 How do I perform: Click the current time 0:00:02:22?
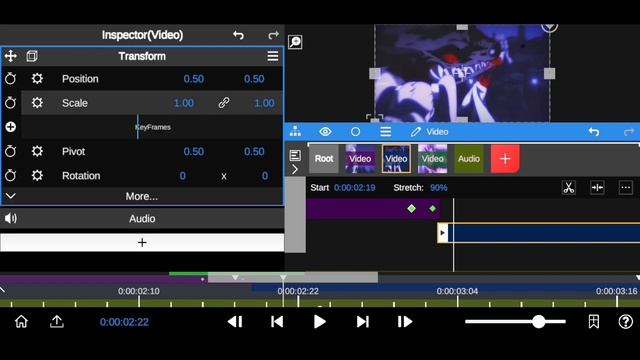124,322
